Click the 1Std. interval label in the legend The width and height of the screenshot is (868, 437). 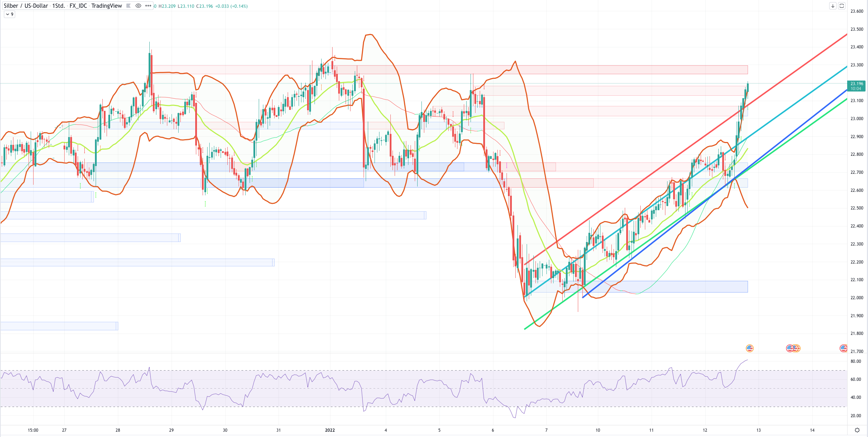(59, 6)
